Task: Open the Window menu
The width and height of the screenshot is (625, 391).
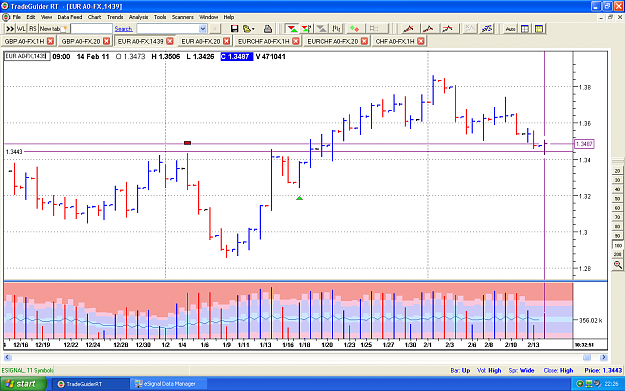Action: 208,17
